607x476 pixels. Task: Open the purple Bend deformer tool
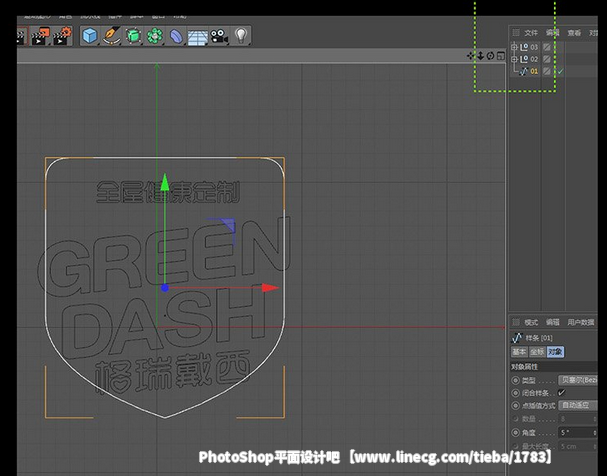click(x=177, y=36)
